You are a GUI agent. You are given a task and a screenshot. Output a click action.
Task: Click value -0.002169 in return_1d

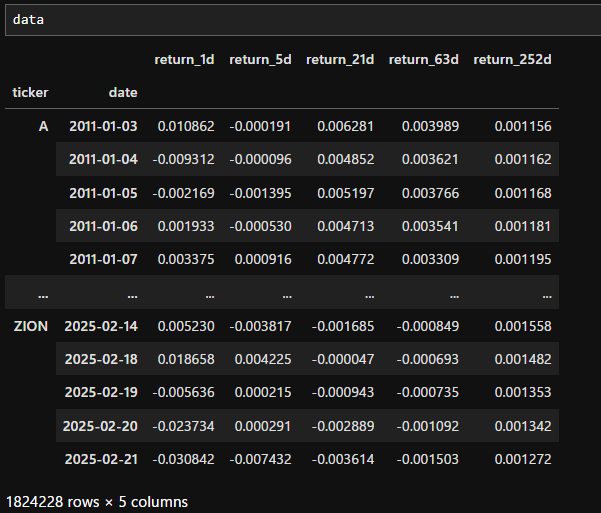tap(183, 193)
